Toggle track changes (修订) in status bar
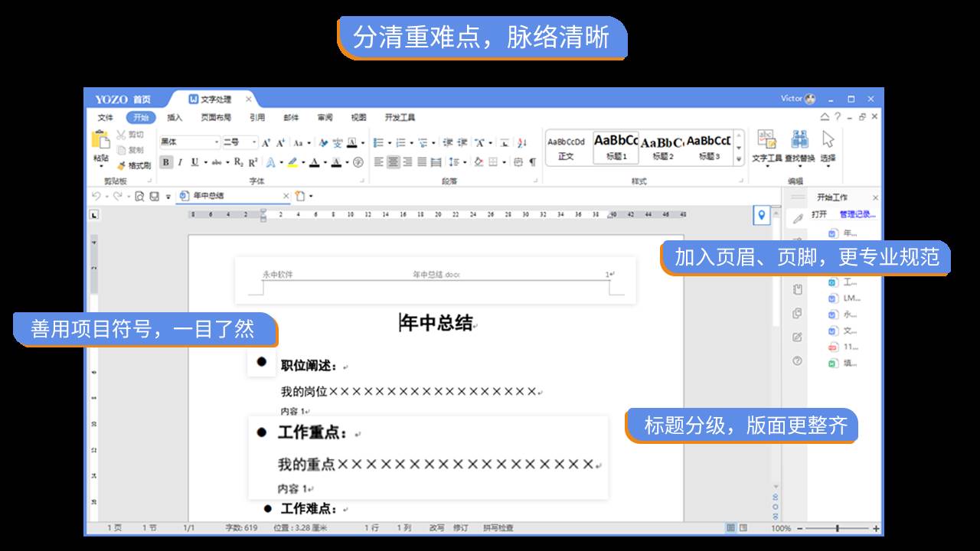Viewport: 980px width, 551px height. 460,528
